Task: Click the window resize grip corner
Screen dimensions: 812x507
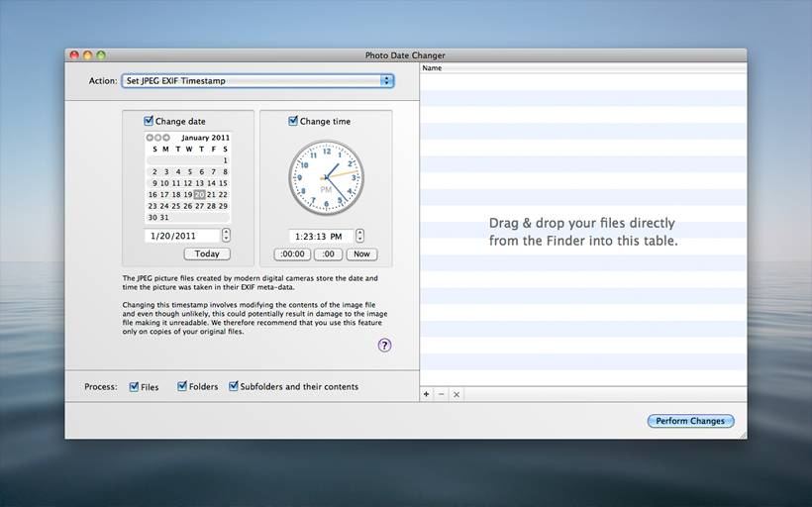Action: [x=743, y=435]
